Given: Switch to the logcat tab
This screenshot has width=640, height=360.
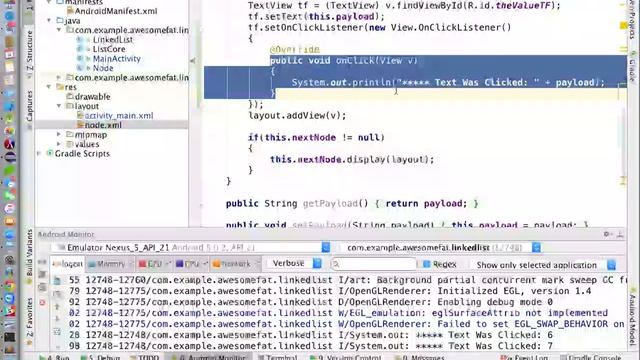Looking at the screenshot, I should click(67, 264).
